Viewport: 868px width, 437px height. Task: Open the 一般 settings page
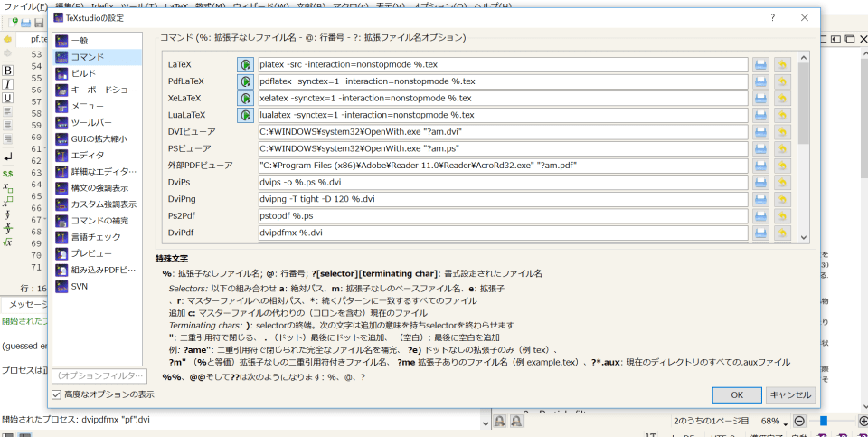(x=98, y=41)
